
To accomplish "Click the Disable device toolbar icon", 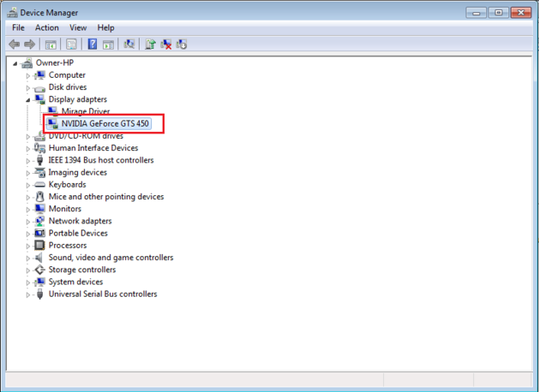I will click(x=182, y=45).
